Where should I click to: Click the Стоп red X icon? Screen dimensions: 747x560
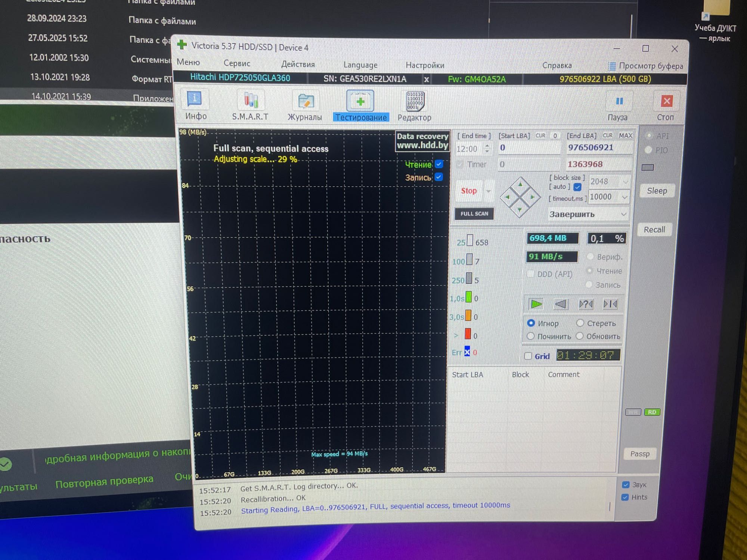click(666, 101)
